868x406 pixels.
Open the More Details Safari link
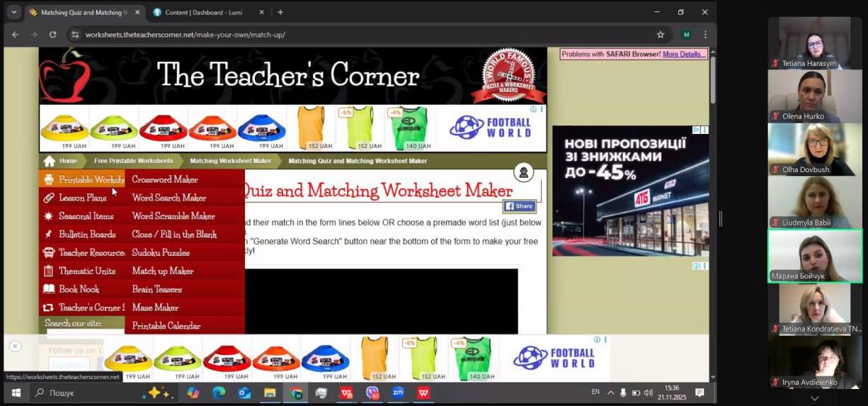pos(683,54)
